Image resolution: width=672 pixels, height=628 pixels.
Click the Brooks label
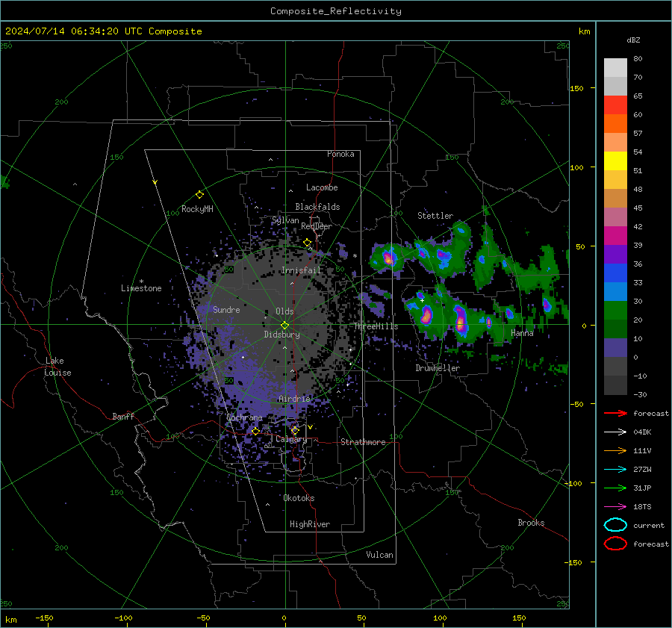point(531,523)
